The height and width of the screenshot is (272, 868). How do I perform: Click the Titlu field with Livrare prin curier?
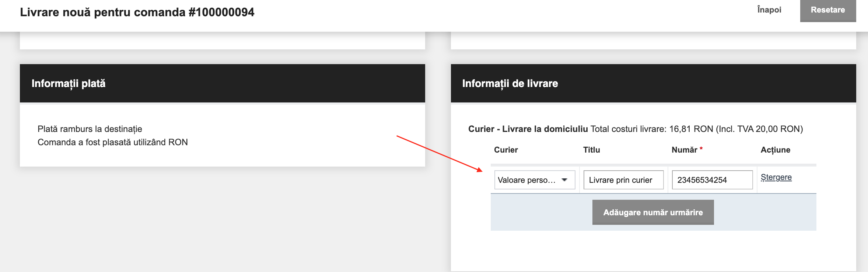[x=624, y=180]
